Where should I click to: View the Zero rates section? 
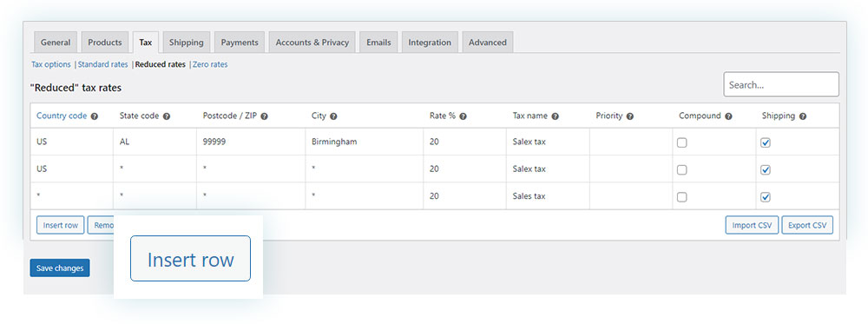tap(210, 64)
